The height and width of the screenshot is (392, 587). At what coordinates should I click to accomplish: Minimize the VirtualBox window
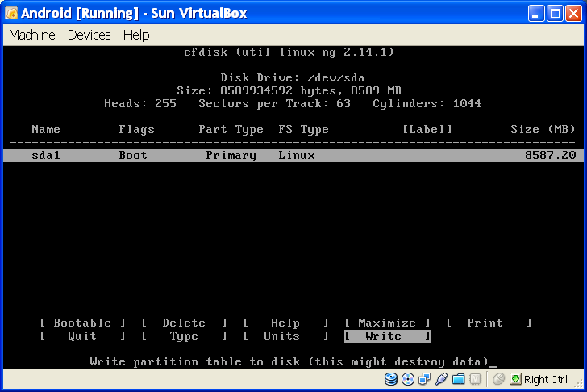click(536, 14)
